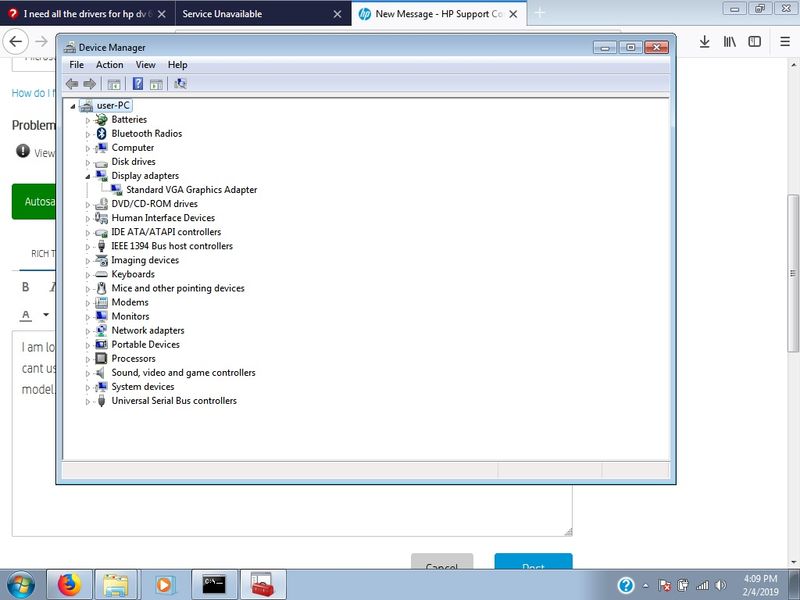The image size is (800, 600).
Task: Toggle the Action Pane toolbar icon
Action: pyautogui.click(x=156, y=84)
